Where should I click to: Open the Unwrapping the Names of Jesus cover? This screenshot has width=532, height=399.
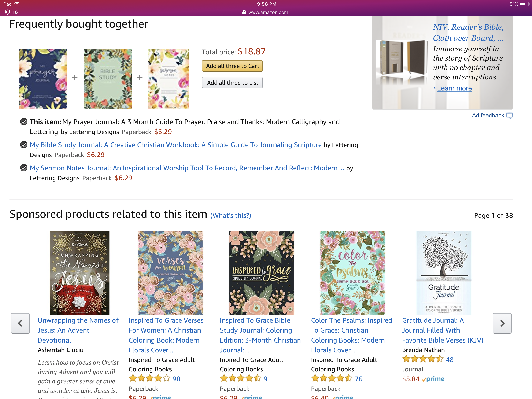tap(79, 273)
